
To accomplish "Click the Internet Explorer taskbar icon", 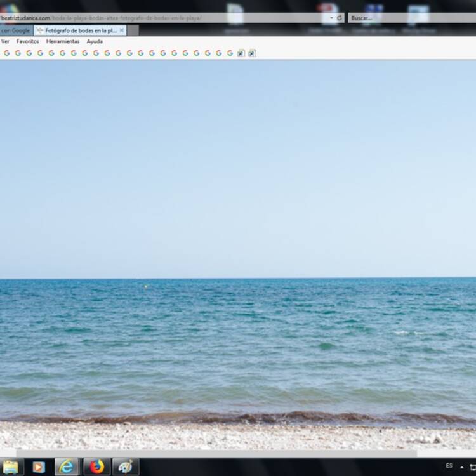I will 67,467.
